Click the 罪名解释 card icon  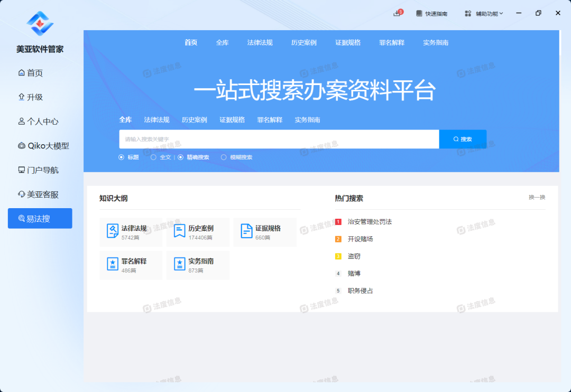[113, 264]
